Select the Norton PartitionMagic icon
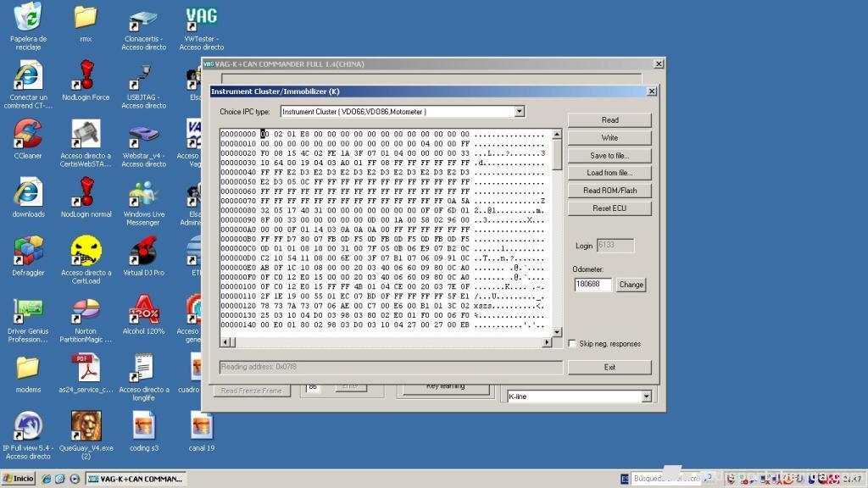The width and height of the screenshot is (868, 488). click(86, 310)
